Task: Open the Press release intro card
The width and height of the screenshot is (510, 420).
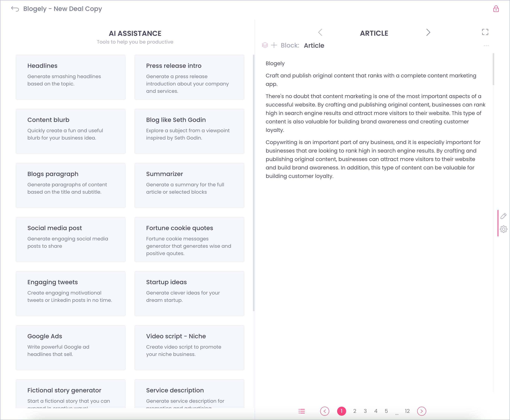Action: point(189,77)
